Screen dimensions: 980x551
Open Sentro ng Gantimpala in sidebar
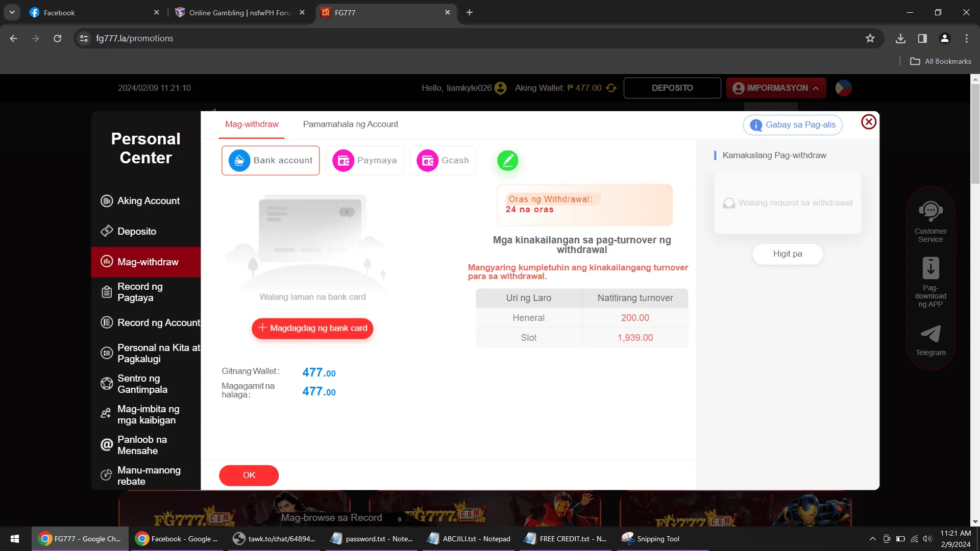click(x=146, y=384)
